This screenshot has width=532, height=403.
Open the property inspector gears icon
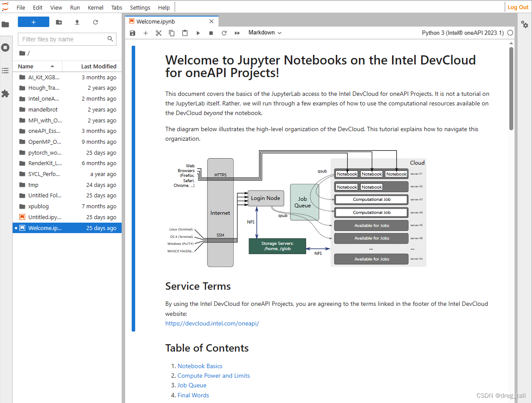click(x=525, y=24)
